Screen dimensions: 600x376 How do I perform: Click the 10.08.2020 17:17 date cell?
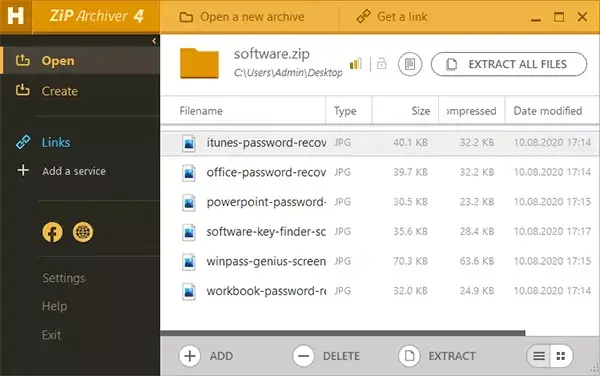[x=552, y=231]
